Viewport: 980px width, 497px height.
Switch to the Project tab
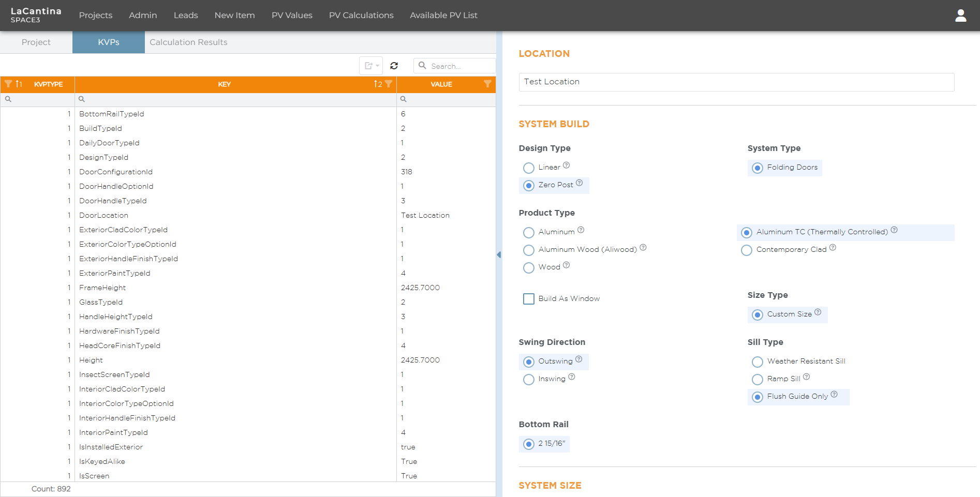pyautogui.click(x=36, y=42)
